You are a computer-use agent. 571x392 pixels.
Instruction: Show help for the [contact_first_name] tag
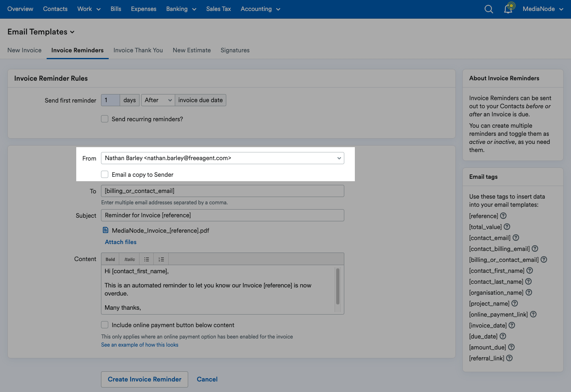tap(530, 270)
